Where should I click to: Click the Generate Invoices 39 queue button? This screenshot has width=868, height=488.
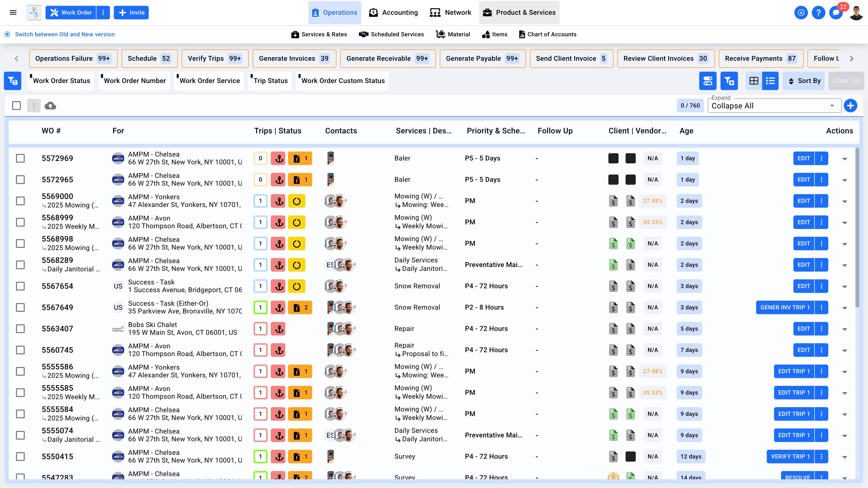pos(294,59)
